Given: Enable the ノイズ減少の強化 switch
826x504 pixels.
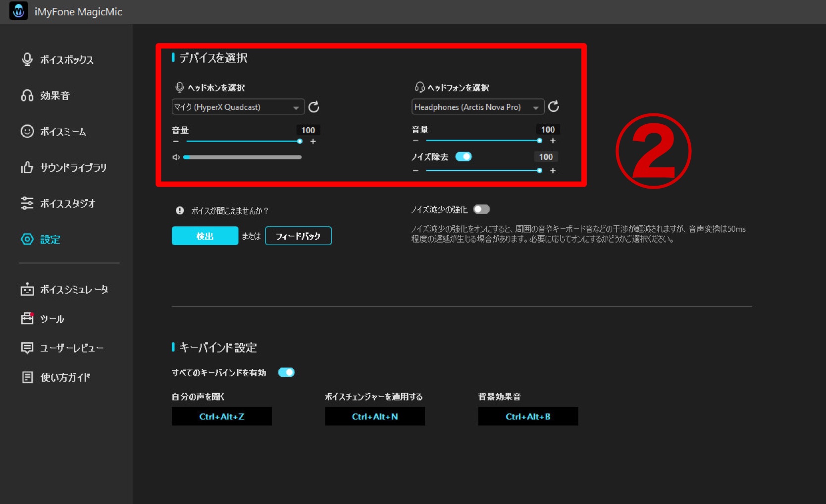Looking at the screenshot, I should pyautogui.click(x=481, y=209).
